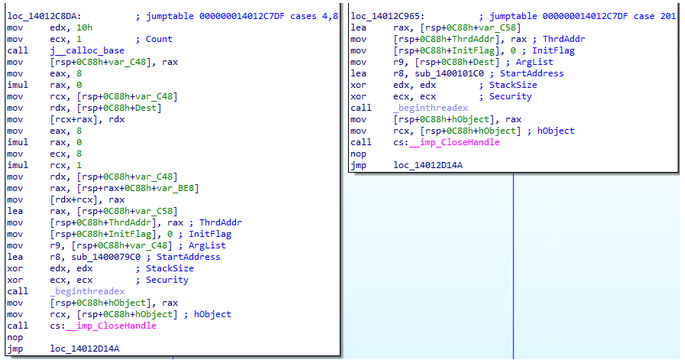Image resolution: width=685 pixels, height=361 pixels.
Task: Click ThrdAddr line in loc_14012C965 block
Action: coord(468,39)
